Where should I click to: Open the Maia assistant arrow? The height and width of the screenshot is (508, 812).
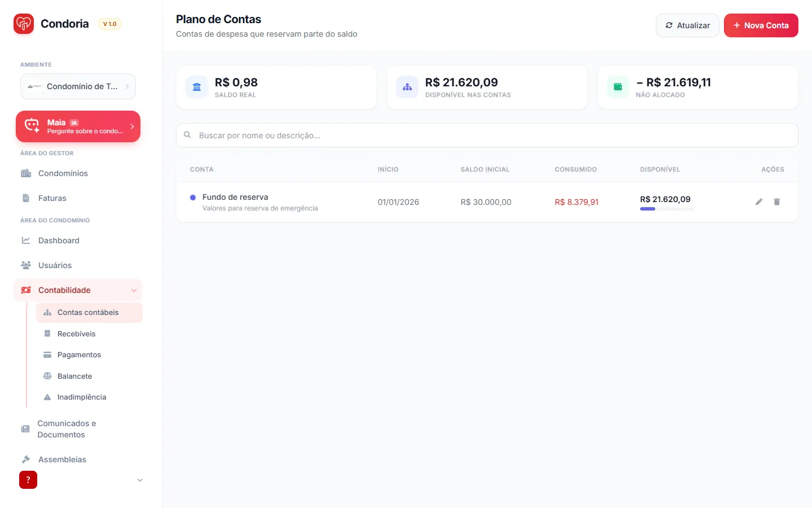click(132, 126)
